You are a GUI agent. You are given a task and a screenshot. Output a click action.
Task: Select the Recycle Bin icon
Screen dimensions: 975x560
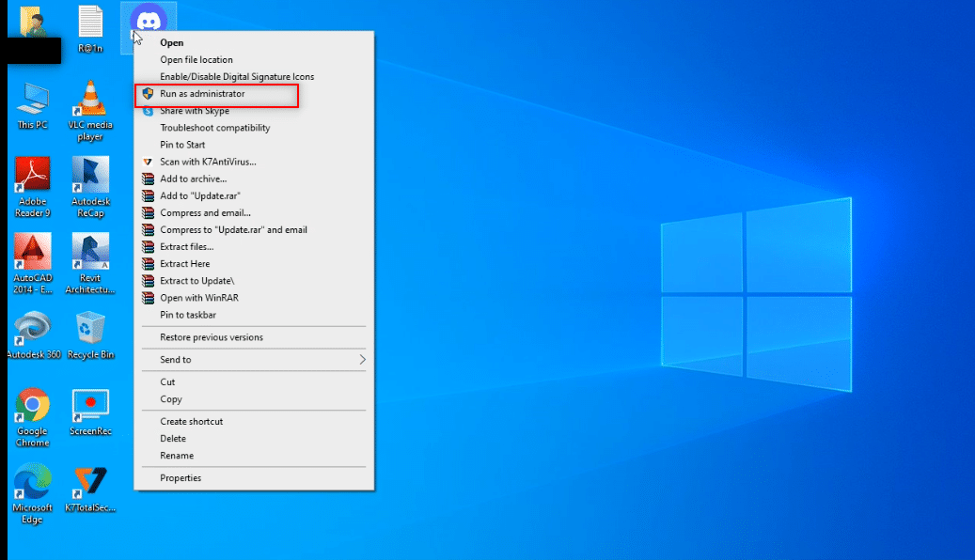[x=90, y=335]
